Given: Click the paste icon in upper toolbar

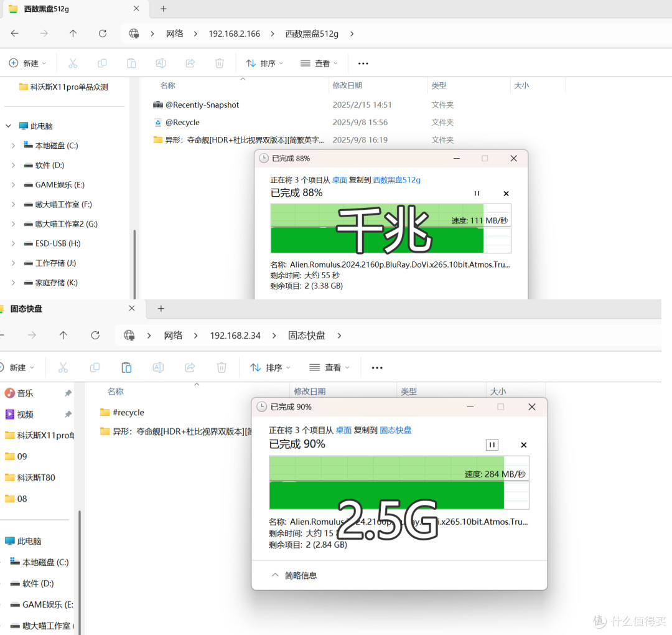Looking at the screenshot, I should click(x=131, y=63).
